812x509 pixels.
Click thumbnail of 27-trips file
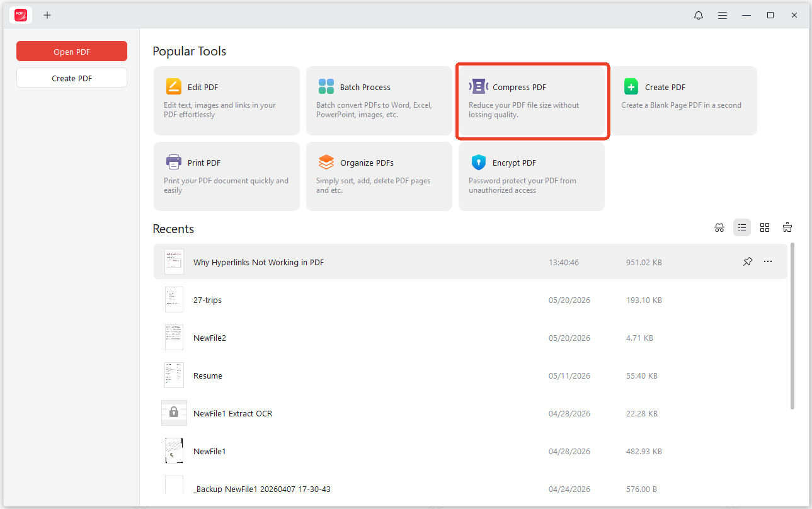pyautogui.click(x=174, y=300)
